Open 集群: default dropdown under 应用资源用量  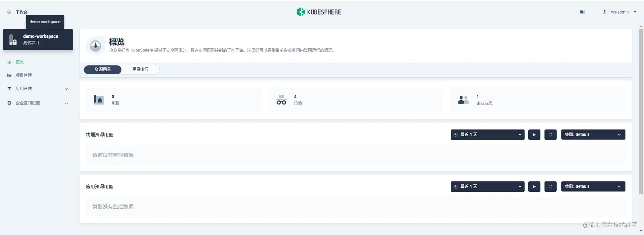[x=593, y=186]
